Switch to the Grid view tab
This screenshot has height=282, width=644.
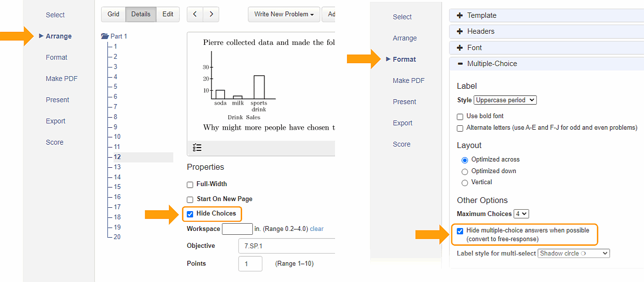(113, 14)
